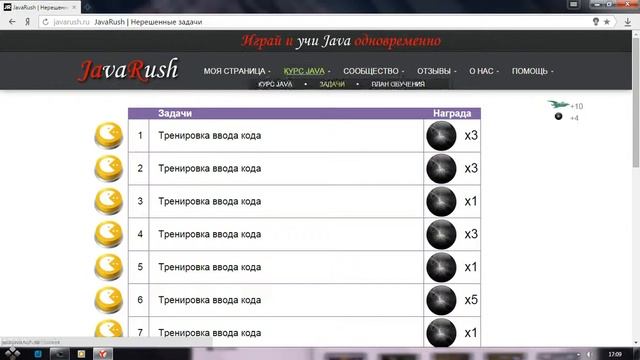Image resolution: width=640 pixels, height=360 pixels.
Task: Click the x1 reward value in row 3
Action: click(471, 201)
